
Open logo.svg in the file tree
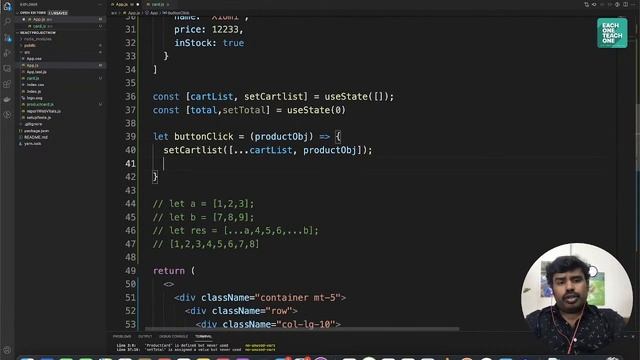click(35, 98)
